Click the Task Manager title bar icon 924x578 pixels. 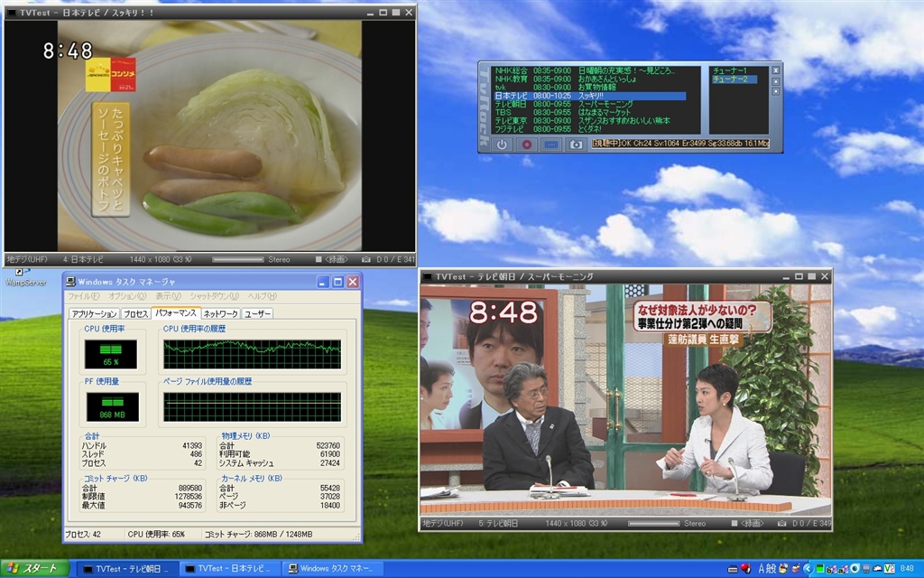point(70,282)
